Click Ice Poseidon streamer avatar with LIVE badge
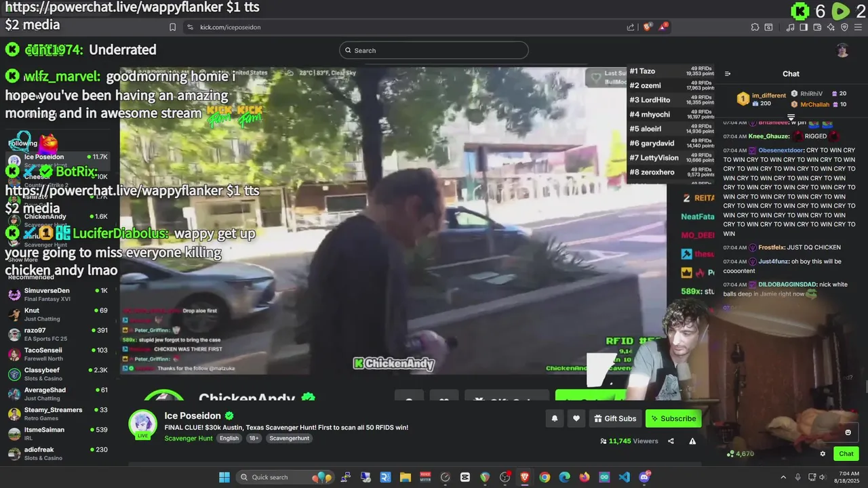868x488 pixels. pos(142,425)
